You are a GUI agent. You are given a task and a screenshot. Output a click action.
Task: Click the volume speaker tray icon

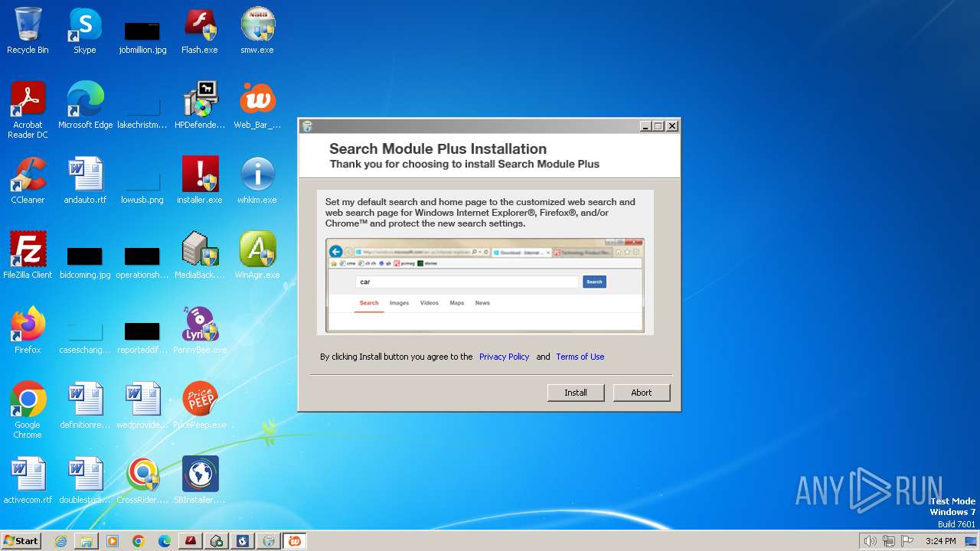[870, 541]
